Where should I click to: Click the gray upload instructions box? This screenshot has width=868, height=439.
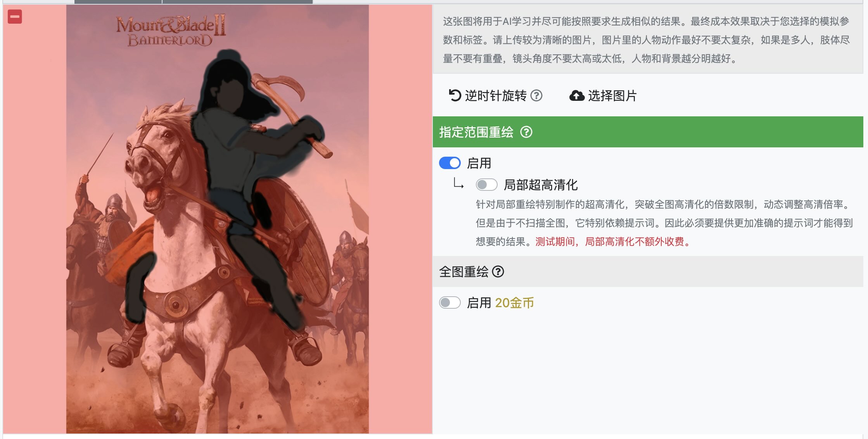[648, 40]
